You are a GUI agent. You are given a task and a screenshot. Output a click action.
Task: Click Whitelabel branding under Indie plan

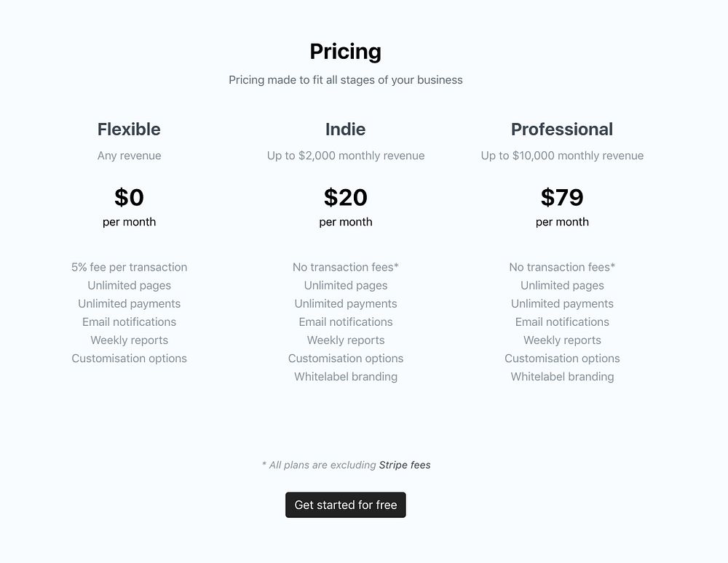[x=345, y=377]
